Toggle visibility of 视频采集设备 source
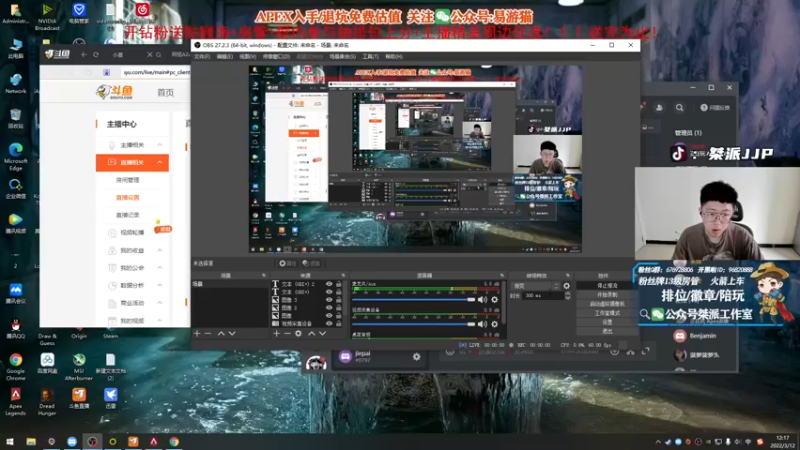This screenshot has width=800, height=450. pos(329,323)
